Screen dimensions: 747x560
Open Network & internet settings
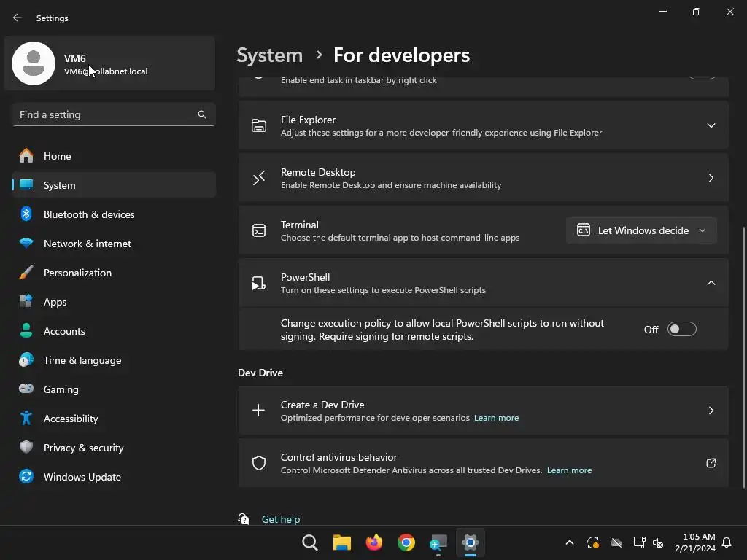[114, 244]
